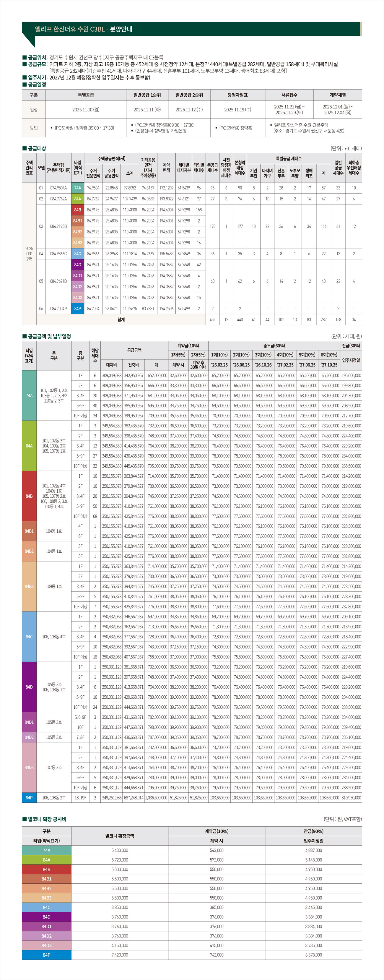Click the 견본주택 address text
This screenshot has width=384, height=980.
(309, 131)
